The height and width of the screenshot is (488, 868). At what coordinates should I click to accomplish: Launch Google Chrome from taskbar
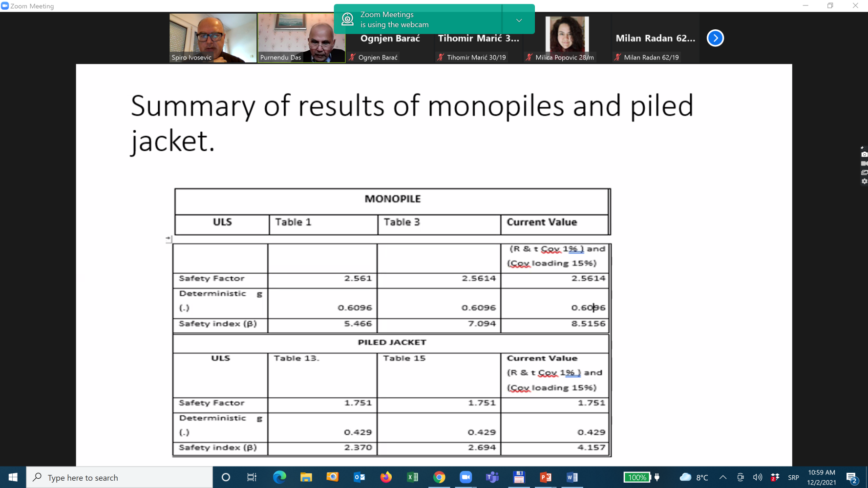click(x=439, y=477)
